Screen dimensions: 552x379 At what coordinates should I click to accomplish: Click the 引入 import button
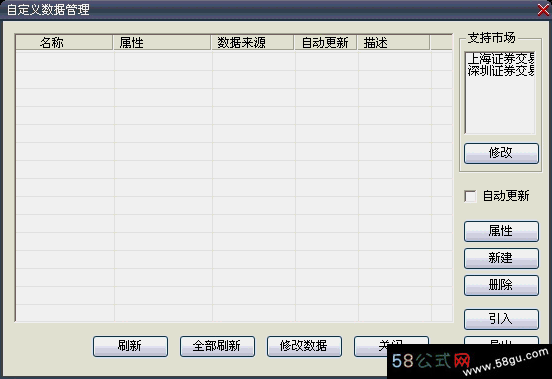pyautogui.click(x=501, y=319)
